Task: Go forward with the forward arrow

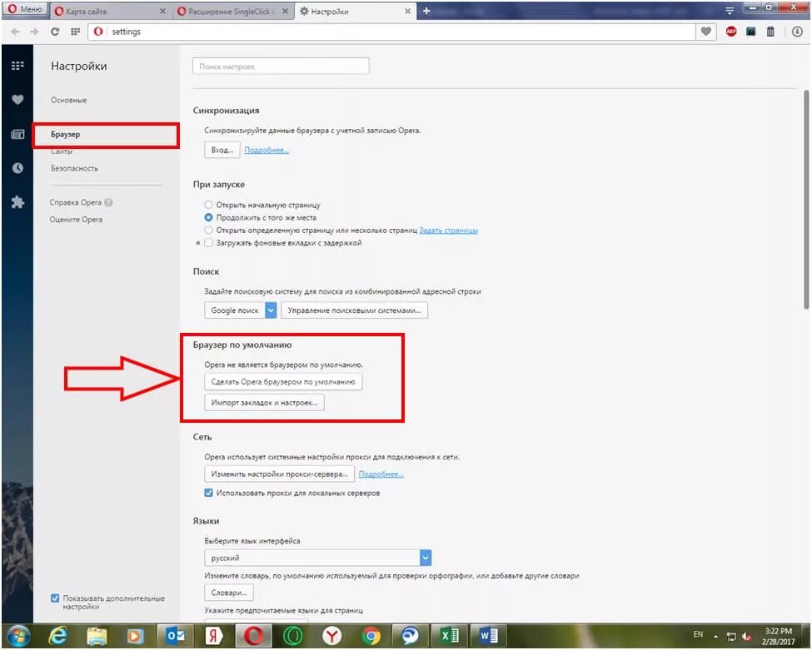Action: [x=34, y=32]
